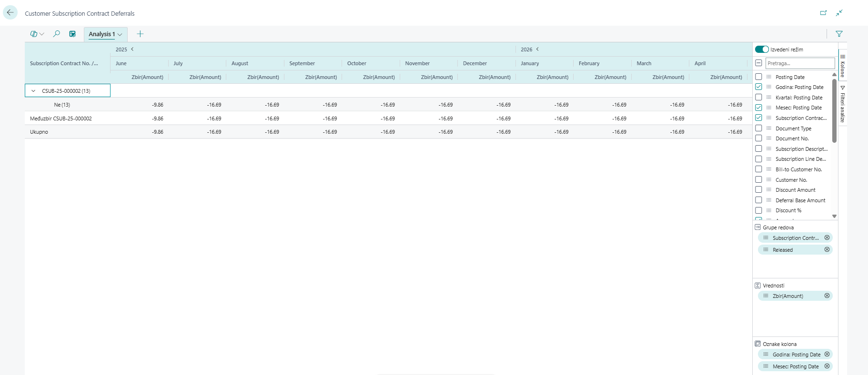Viewport: 868px width, 375px height.
Task: Add a new analysis tab
Action: (x=140, y=34)
